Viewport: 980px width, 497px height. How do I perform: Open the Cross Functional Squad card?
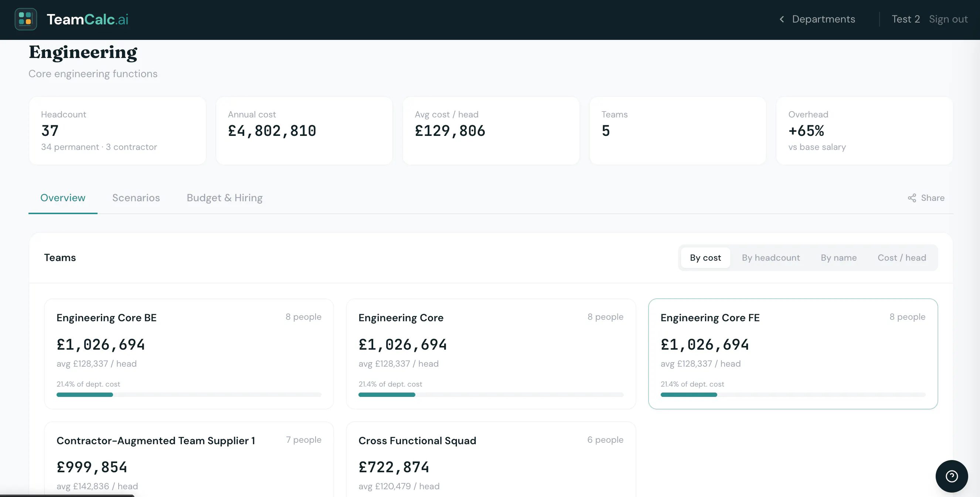(491, 459)
